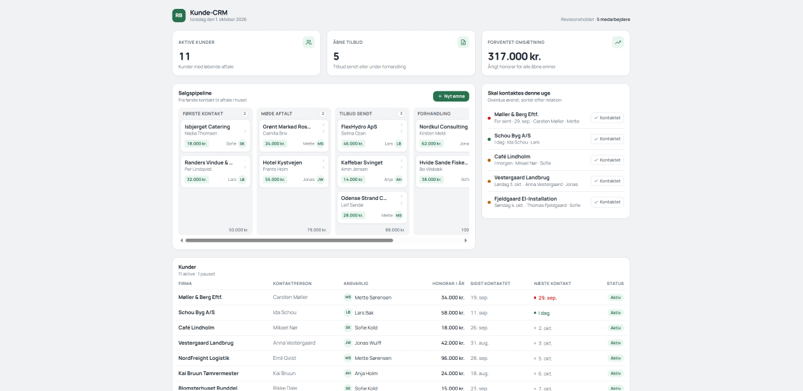Click LB avatar on Randers Vindue card

pyautogui.click(x=242, y=180)
